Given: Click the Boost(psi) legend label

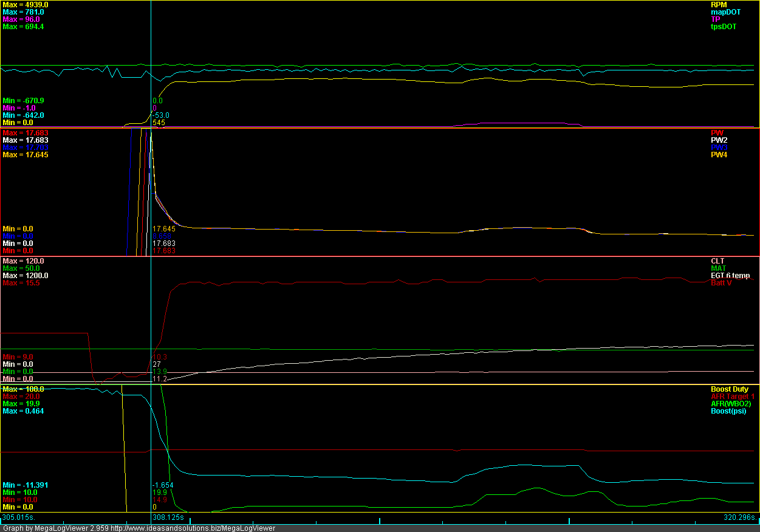Looking at the screenshot, I should (728, 411).
